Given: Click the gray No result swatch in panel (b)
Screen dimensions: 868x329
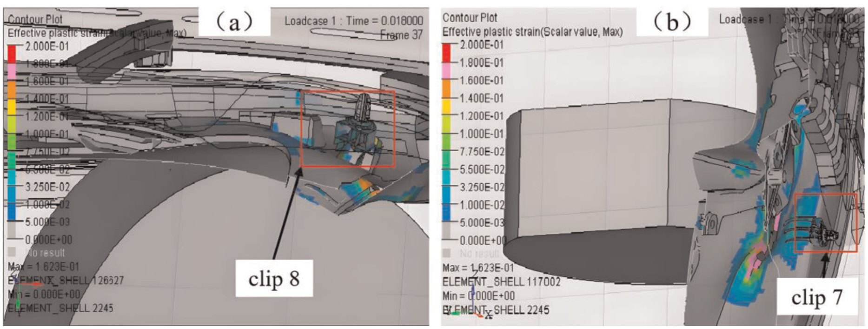Looking at the screenshot, I should tap(446, 254).
